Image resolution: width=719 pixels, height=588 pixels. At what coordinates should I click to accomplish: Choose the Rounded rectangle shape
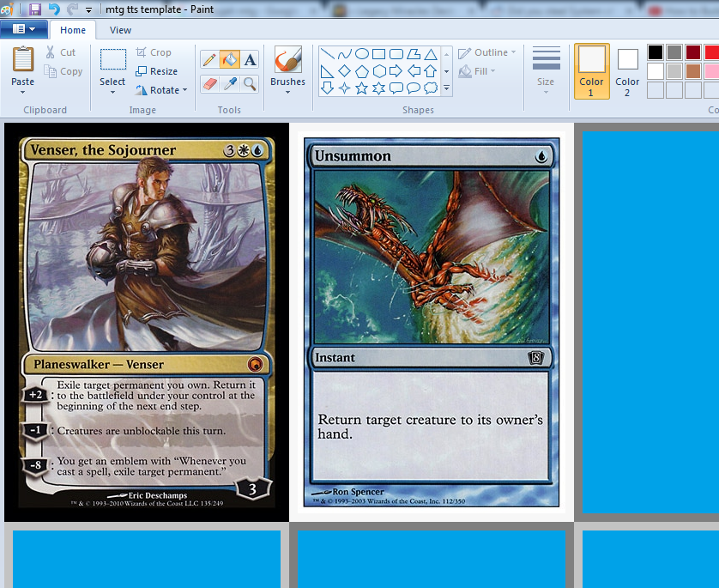tap(396, 54)
